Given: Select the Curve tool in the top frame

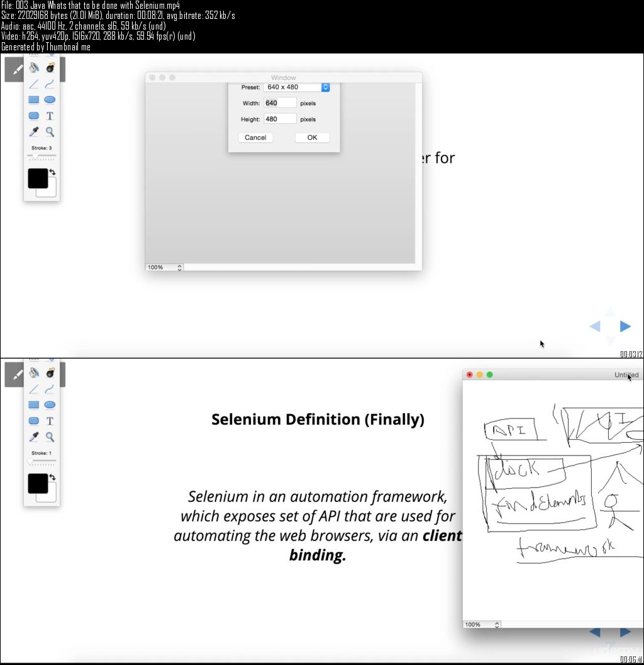Looking at the screenshot, I should (50, 84).
